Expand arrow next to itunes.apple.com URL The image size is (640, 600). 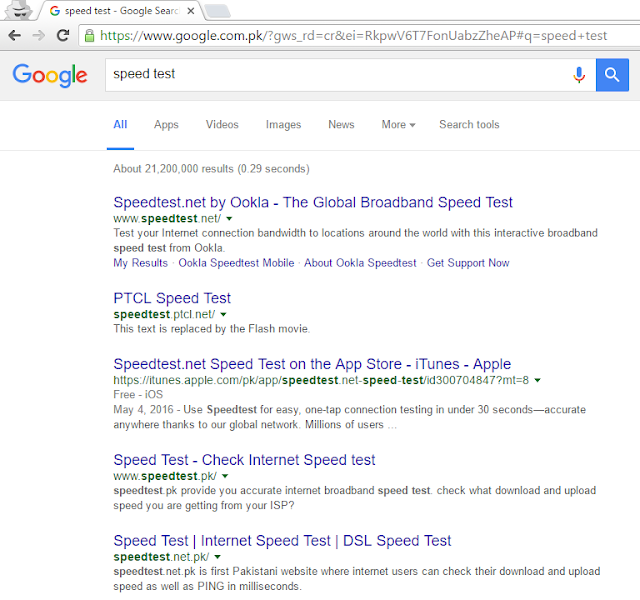[538, 380]
